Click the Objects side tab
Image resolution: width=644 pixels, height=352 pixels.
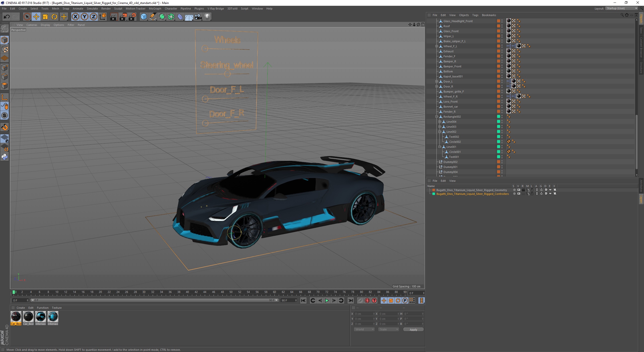[x=641, y=19]
